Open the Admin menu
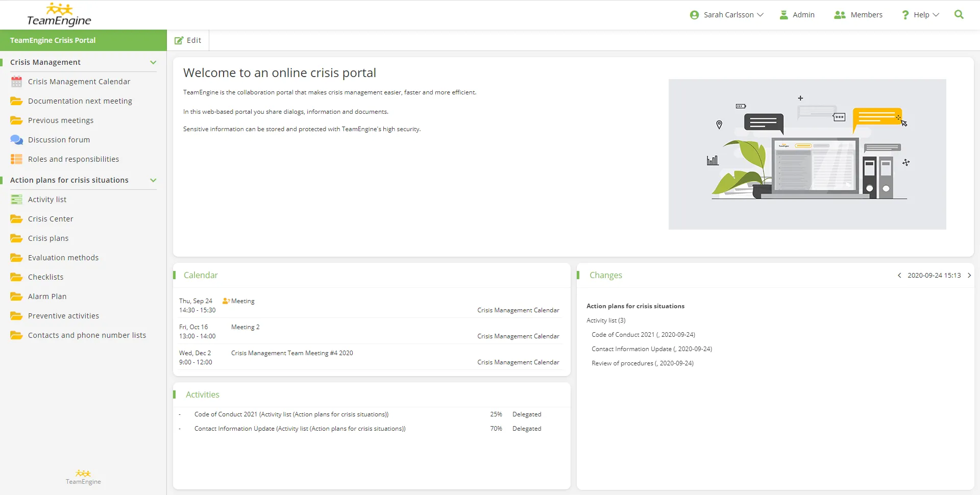The height and width of the screenshot is (495, 980). [x=797, y=15]
